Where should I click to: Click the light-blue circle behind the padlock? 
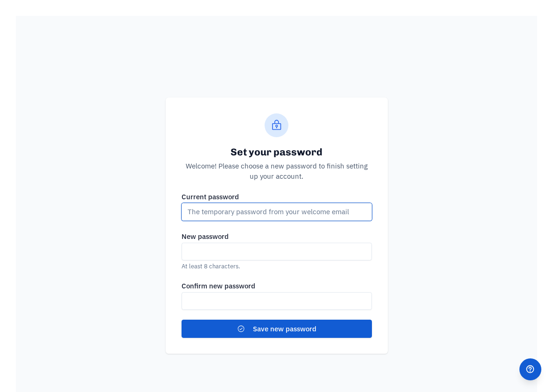click(x=276, y=125)
